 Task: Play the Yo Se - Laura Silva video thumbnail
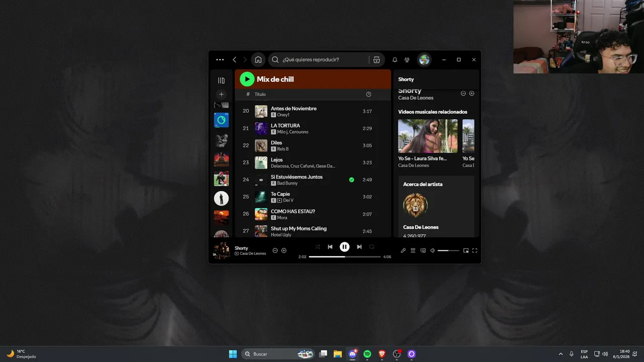[428, 136]
